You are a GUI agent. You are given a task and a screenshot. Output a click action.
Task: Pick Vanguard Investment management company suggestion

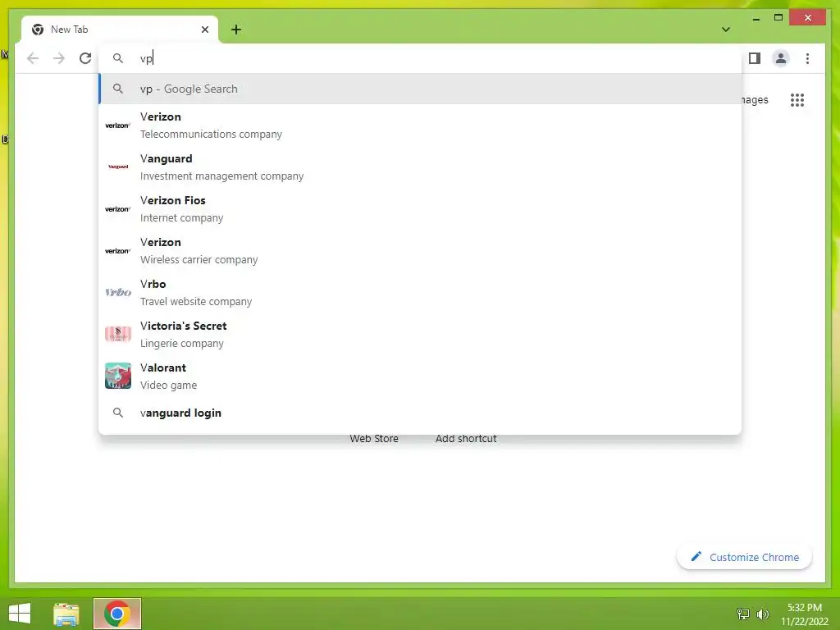(421, 167)
